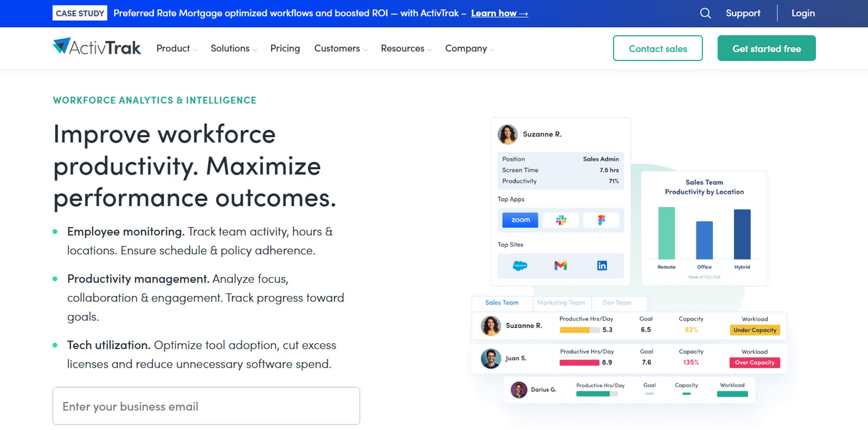Open the Customers dropdown menu
The width and height of the screenshot is (868, 430).
coord(341,48)
